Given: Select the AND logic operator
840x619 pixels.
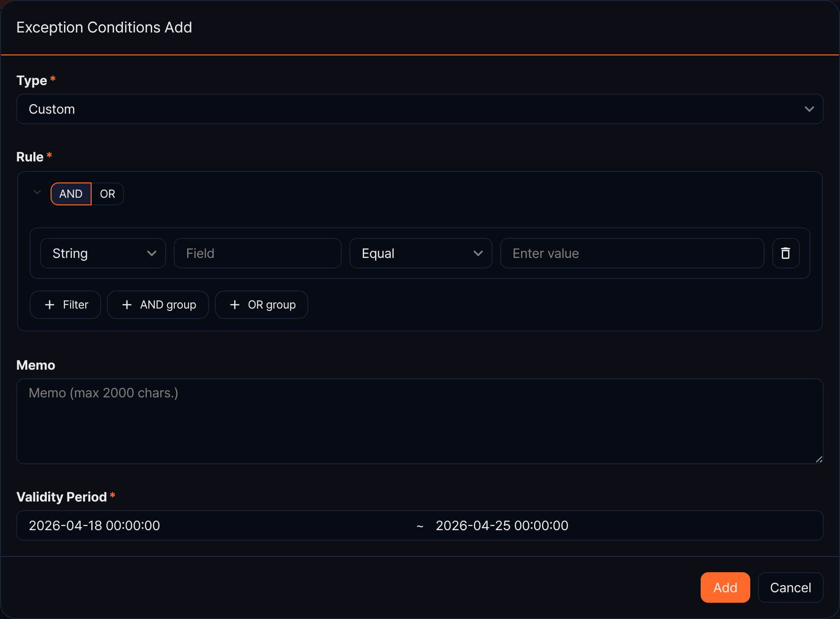Looking at the screenshot, I should click(x=71, y=194).
